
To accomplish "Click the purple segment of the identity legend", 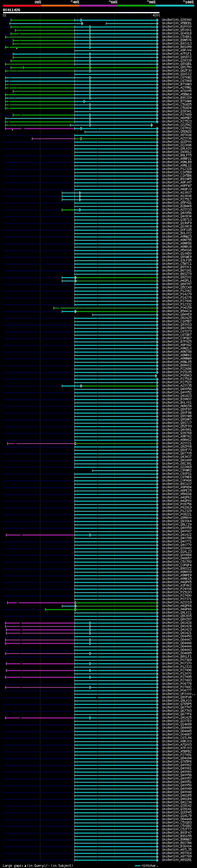I will (x=99, y=6).
